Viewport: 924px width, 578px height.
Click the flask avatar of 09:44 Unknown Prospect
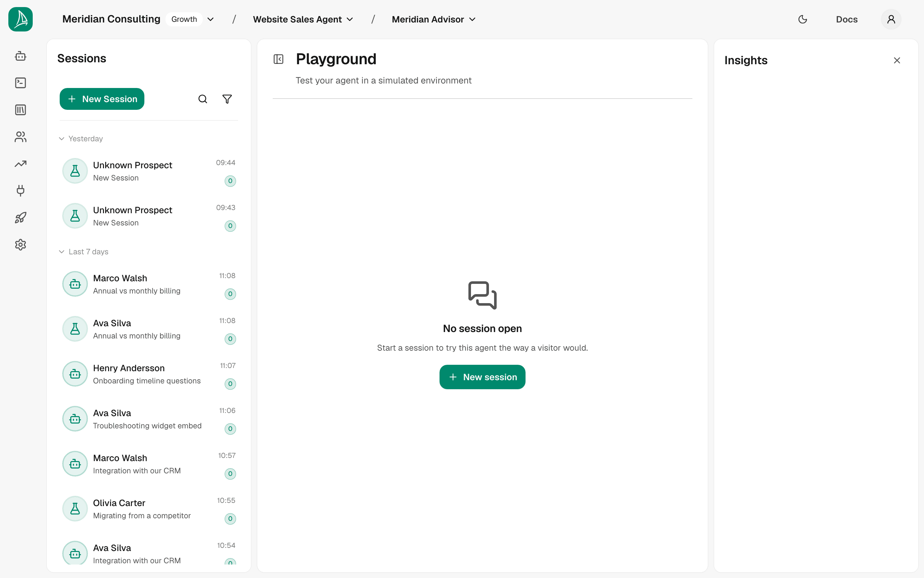[x=75, y=171]
